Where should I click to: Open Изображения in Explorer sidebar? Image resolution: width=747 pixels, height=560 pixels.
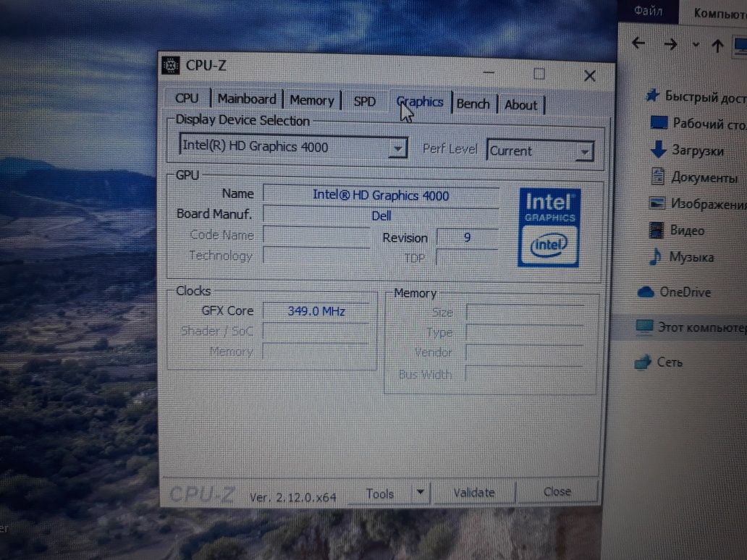[x=709, y=204]
